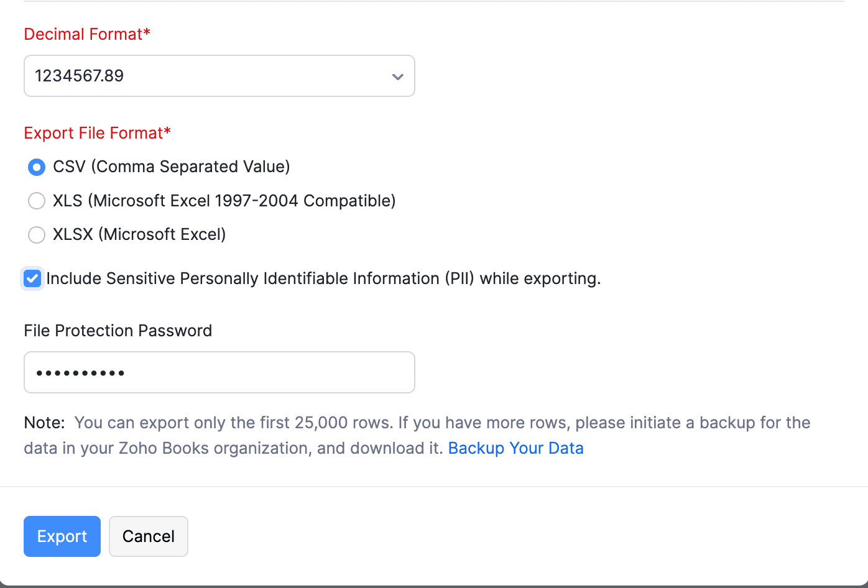
Task: Cancel the export dialog
Action: coord(148,536)
